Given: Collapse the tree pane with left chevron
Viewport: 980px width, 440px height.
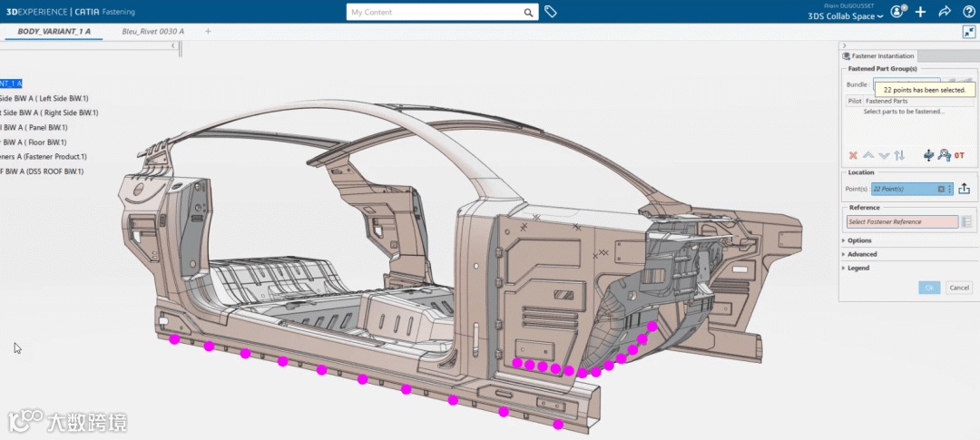Looking at the screenshot, I should tap(173, 46).
